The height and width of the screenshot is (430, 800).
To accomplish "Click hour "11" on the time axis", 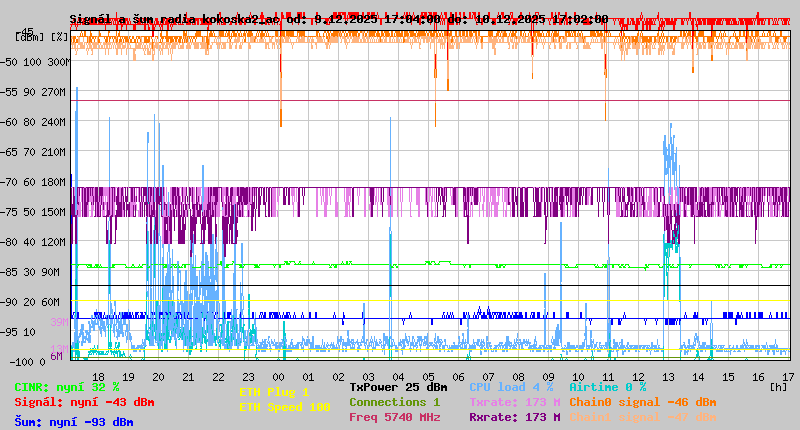I will click(608, 377).
